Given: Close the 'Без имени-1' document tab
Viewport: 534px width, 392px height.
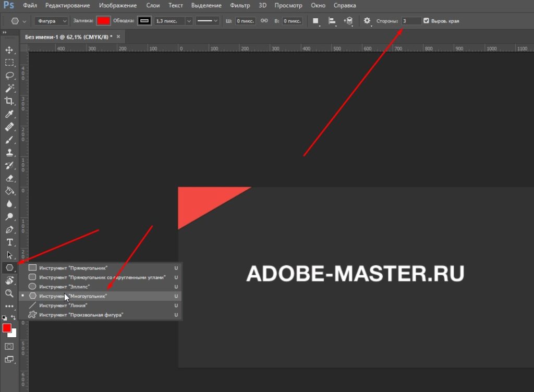Looking at the screenshot, I should point(118,36).
